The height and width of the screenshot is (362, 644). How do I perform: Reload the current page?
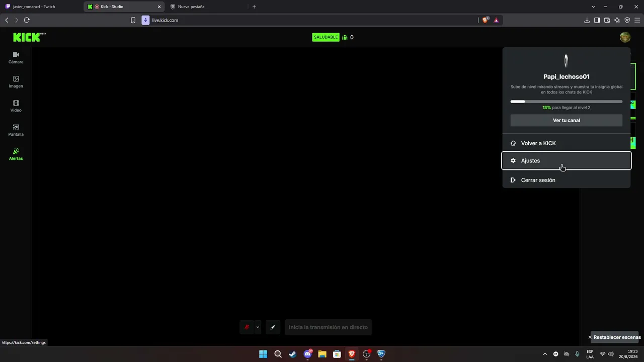27,20
